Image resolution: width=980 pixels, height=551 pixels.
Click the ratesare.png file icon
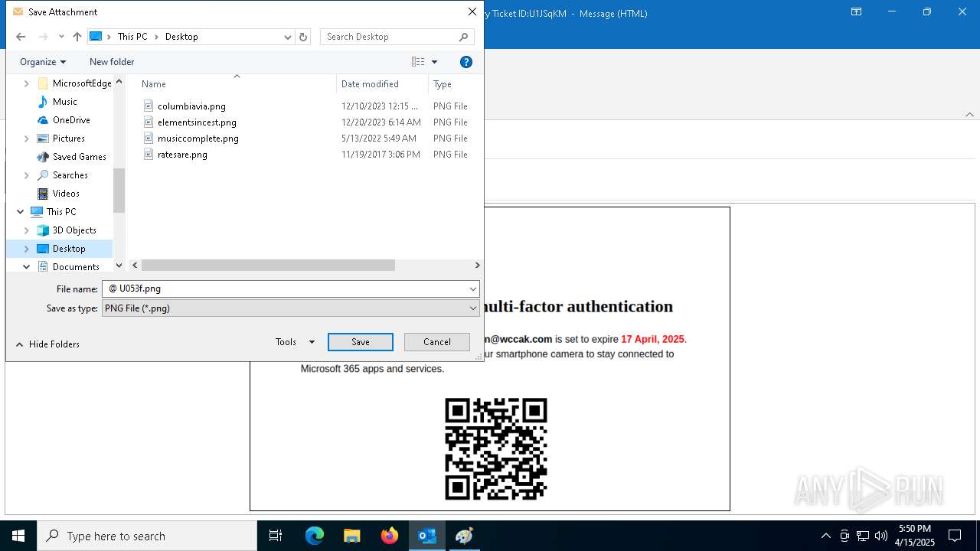point(149,155)
